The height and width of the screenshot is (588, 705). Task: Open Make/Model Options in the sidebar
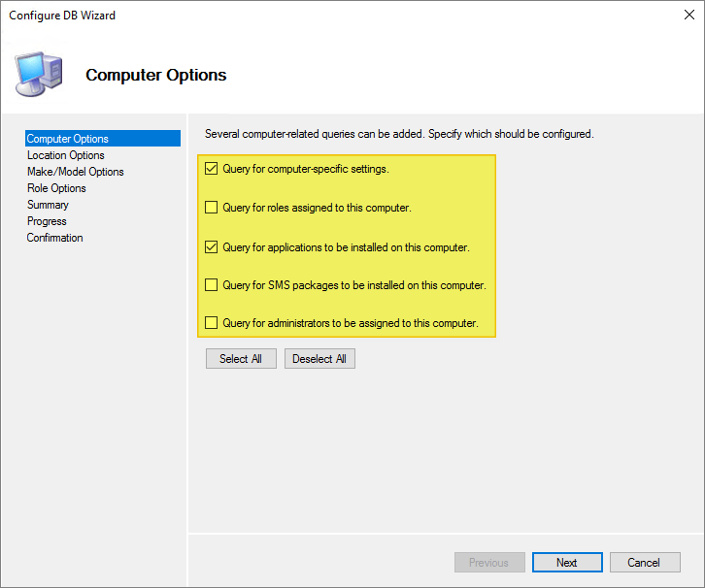point(75,172)
